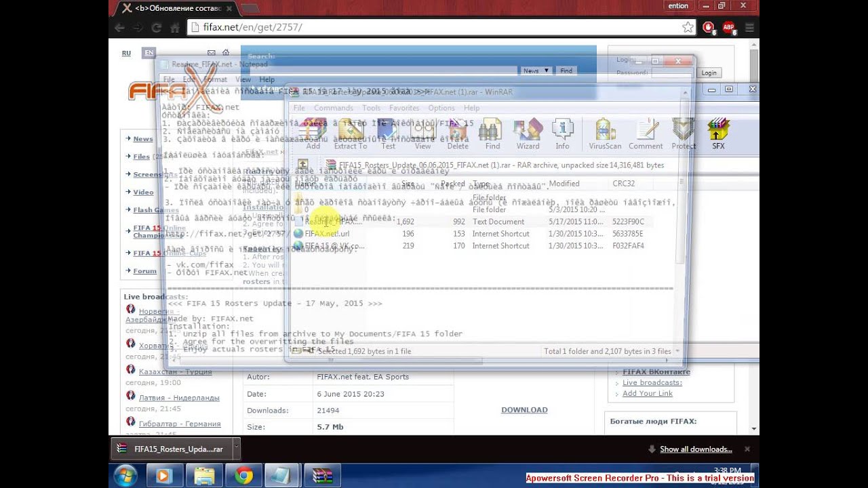Open the WinRAR Options menu
This screenshot has width=868, height=488.
click(441, 108)
